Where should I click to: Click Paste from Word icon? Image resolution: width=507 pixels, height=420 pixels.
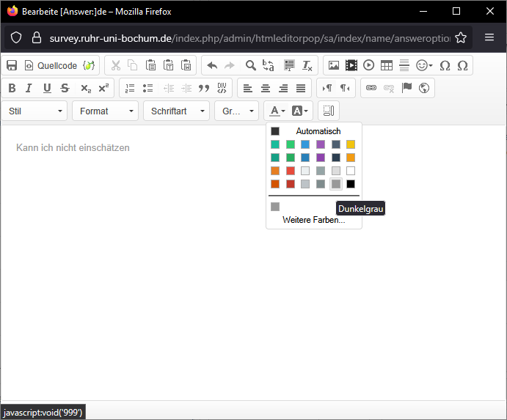click(186, 65)
